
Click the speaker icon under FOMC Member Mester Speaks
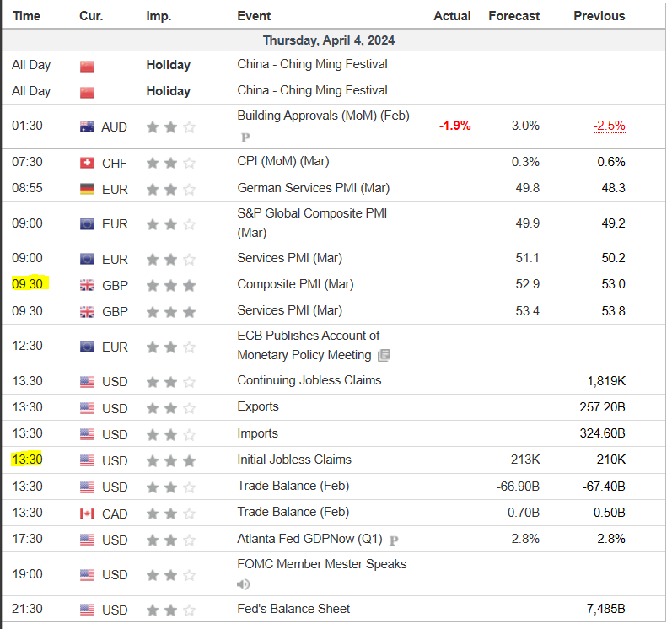(243, 584)
